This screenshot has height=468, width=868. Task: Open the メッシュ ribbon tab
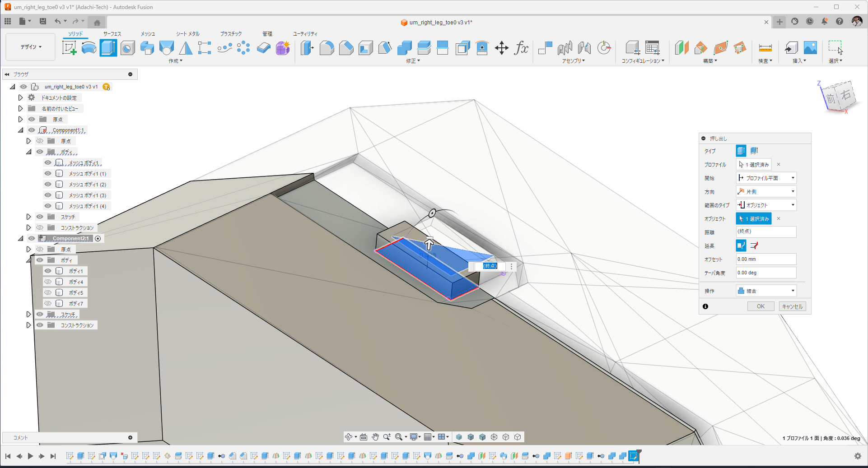148,34
